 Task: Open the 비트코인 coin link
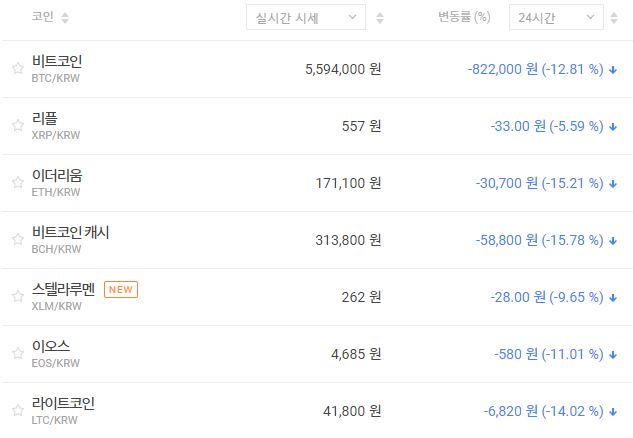(x=57, y=61)
